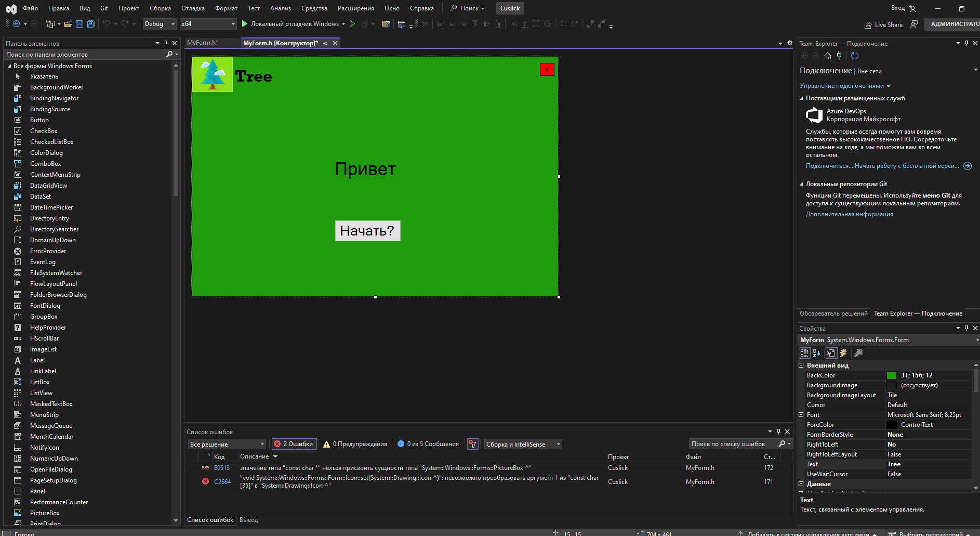Image resolution: width=980 pixels, height=536 pixels.
Task: Click Дополнительная информация link
Action: (x=850, y=214)
